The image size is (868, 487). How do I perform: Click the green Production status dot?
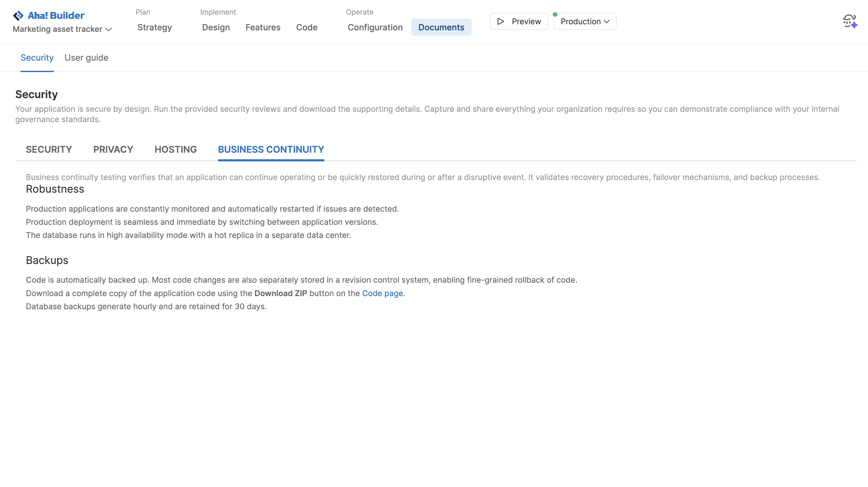tap(555, 14)
